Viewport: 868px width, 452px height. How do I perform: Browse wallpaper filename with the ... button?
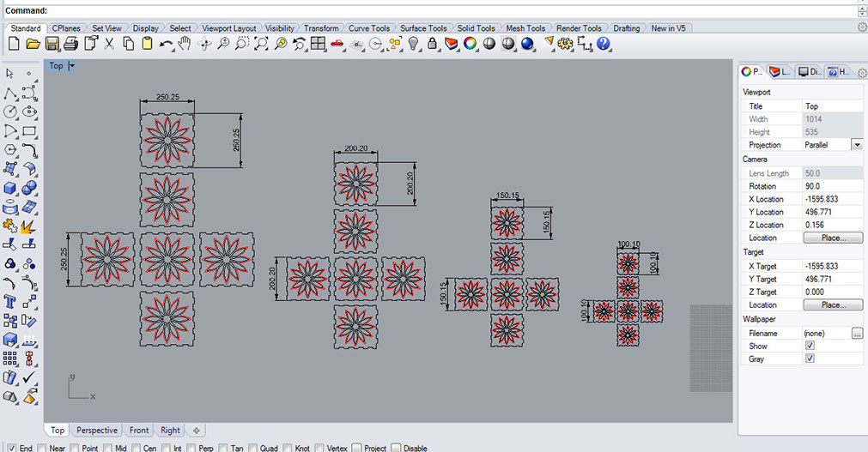pyautogui.click(x=857, y=333)
